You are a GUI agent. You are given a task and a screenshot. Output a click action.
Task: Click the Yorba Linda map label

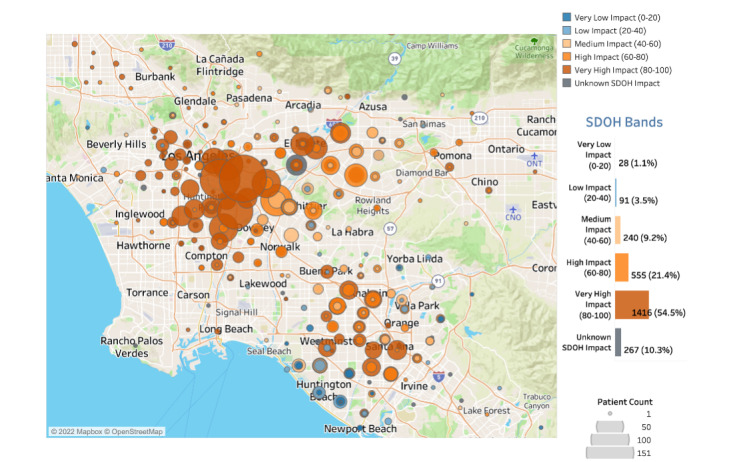[414, 259]
